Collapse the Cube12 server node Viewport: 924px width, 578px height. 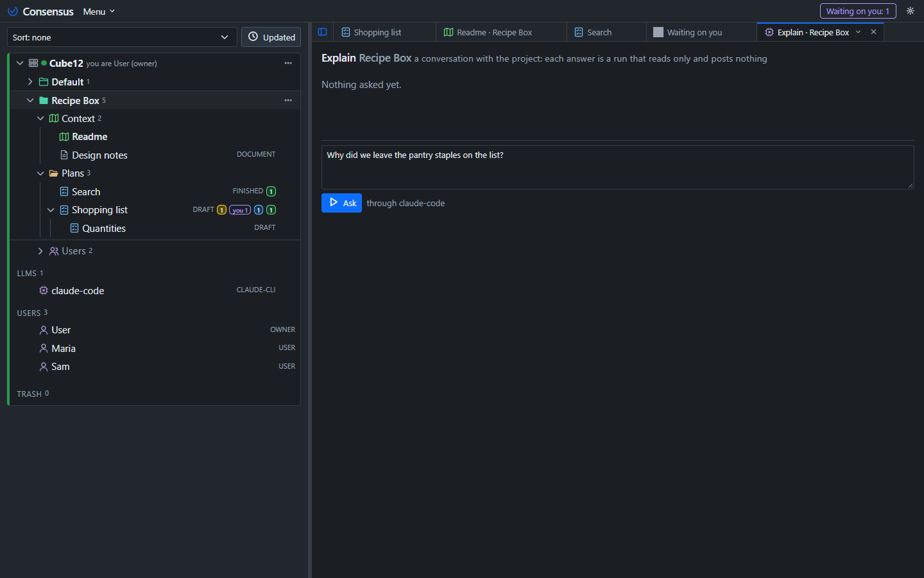pyautogui.click(x=20, y=63)
